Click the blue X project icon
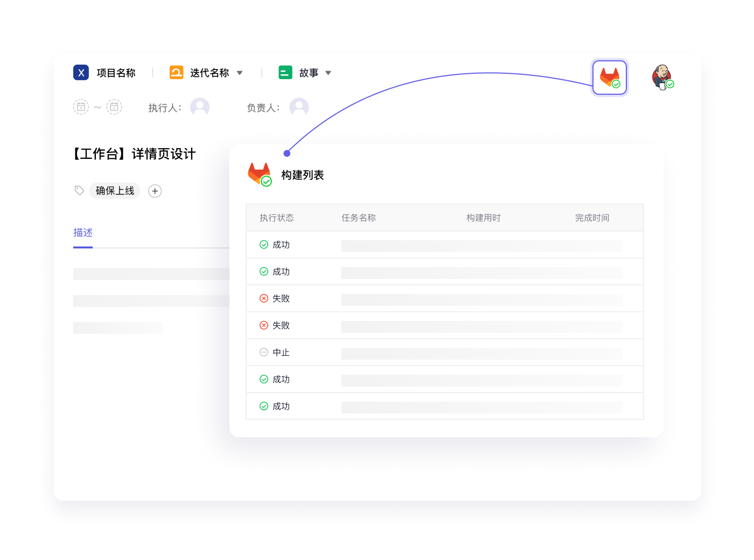Viewport: 754px width, 560px height. [81, 72]
